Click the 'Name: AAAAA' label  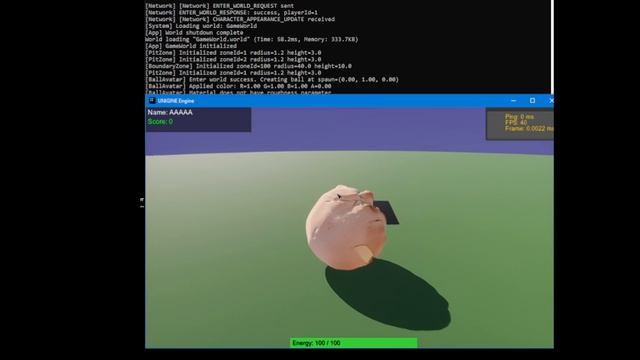tap(170, 112)
